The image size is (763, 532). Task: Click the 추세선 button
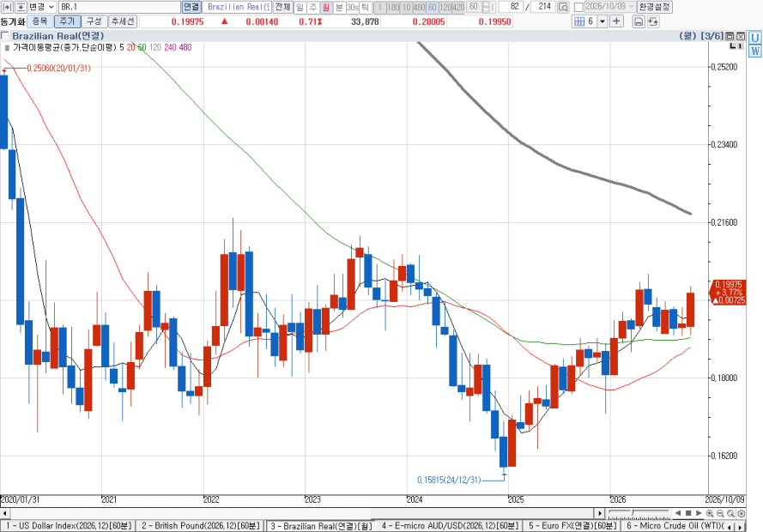(123, 21)
